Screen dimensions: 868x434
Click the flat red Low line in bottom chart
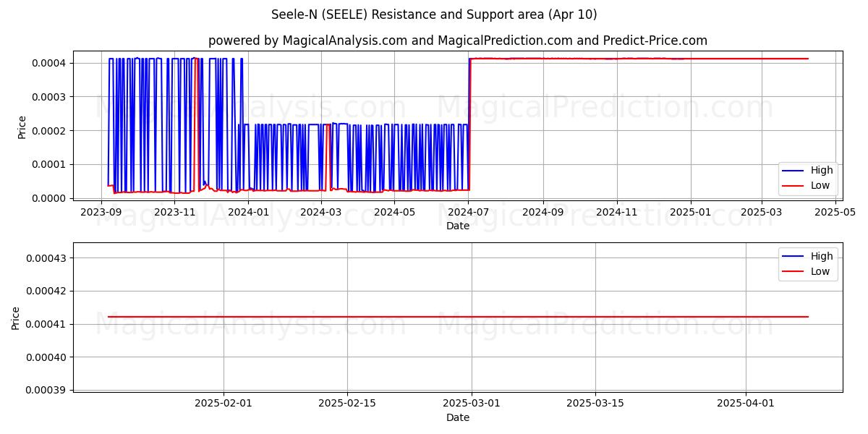pyautogui.click(x=458, y=317)
